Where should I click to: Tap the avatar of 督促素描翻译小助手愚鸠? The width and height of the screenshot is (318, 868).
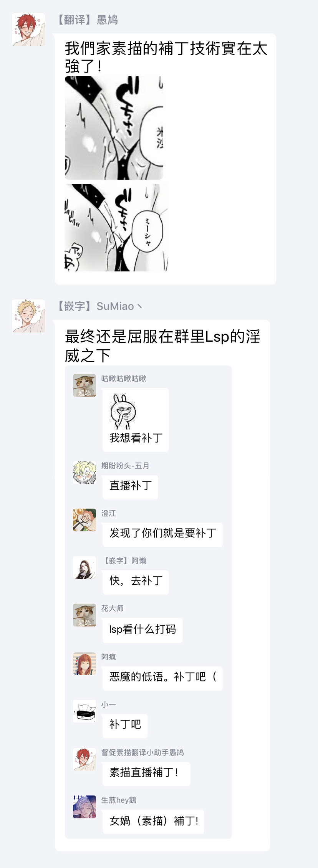pos(84,759)
